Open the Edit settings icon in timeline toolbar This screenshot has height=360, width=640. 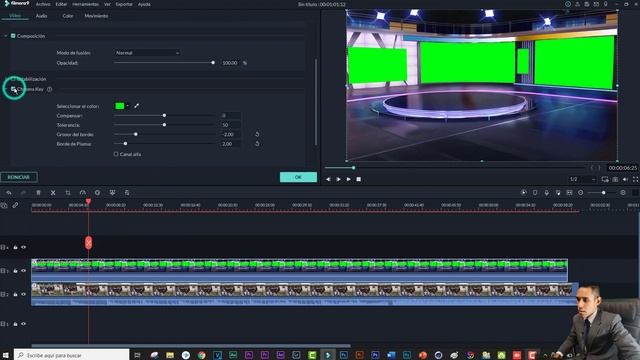pos(127,193)
